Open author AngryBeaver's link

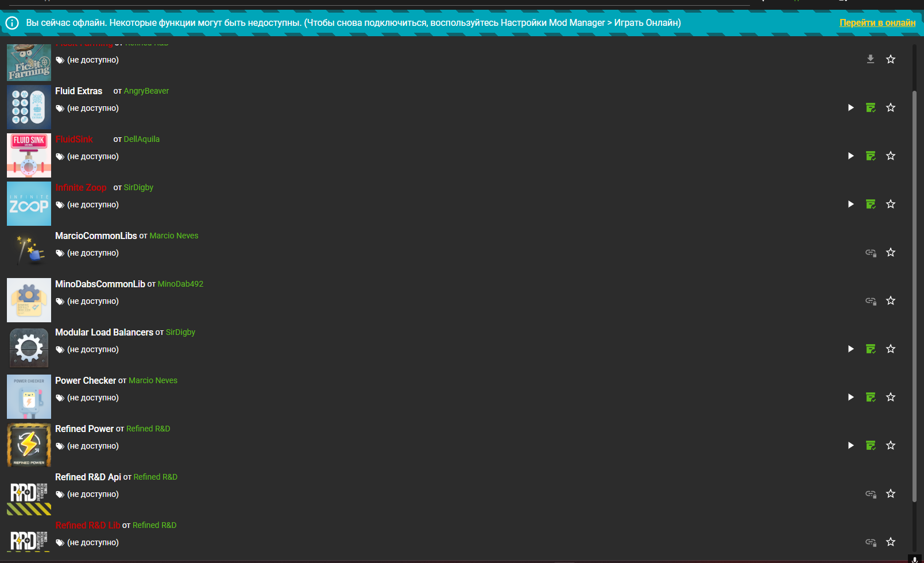(146, 91)
